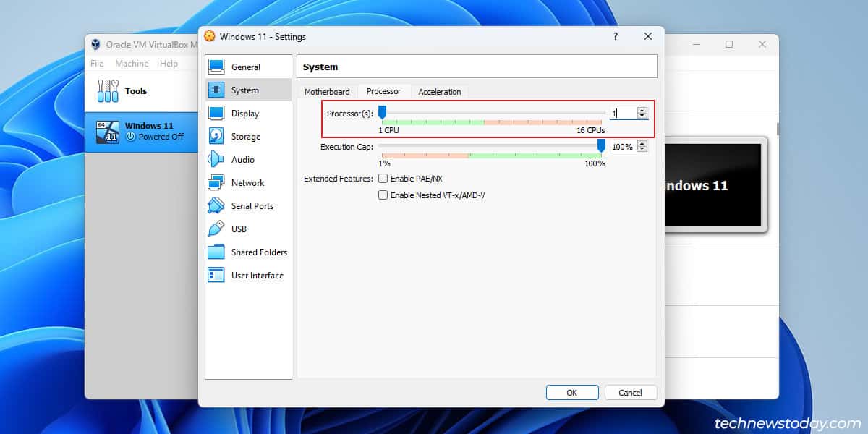Open the File menu in VirtualBox Manager
Screen dimensions: 868x434
(x=97, y=64)
